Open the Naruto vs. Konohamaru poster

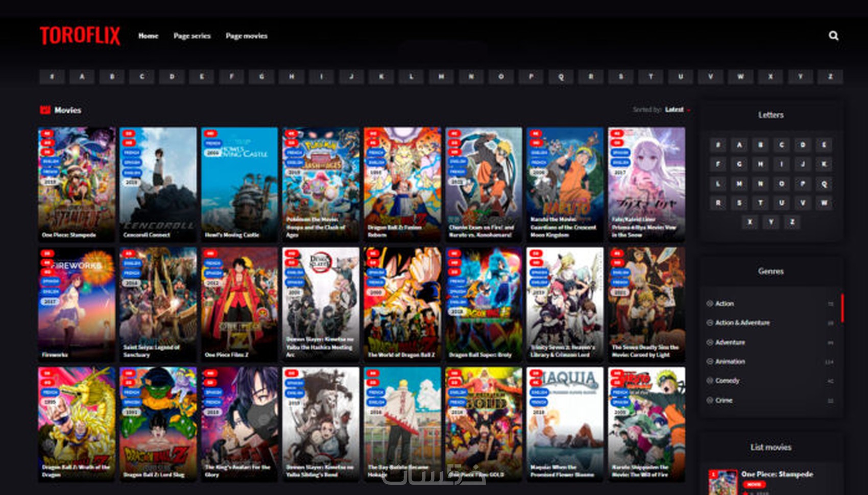tap(484, 185)
